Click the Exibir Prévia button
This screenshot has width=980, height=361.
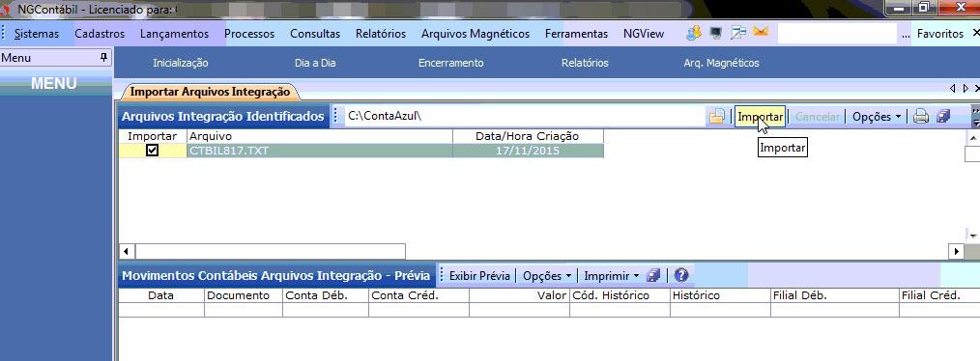point(480,275)
